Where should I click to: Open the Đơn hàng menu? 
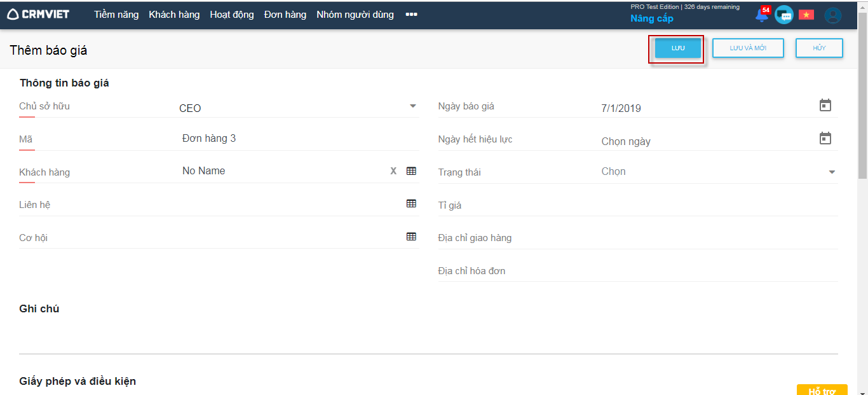(285, 14)
